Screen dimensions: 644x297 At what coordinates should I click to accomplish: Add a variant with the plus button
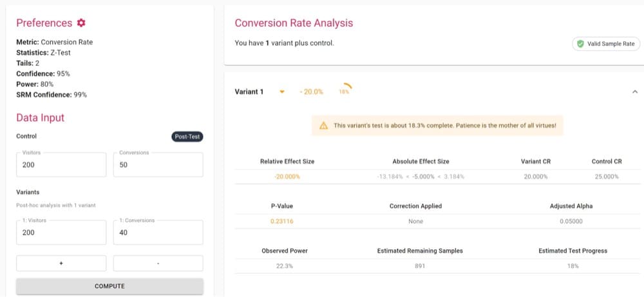tap(61, 263)
